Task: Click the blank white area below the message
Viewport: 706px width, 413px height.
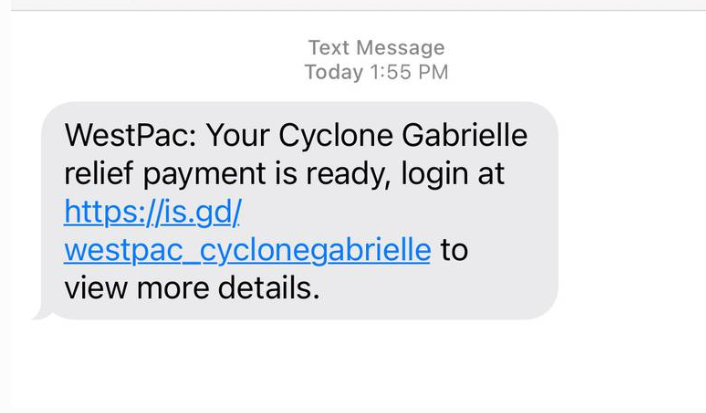Action: click(350, 370)
